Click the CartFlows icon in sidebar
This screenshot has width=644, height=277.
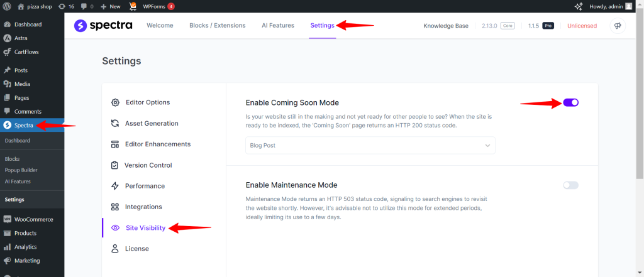[x=7, y=52]
